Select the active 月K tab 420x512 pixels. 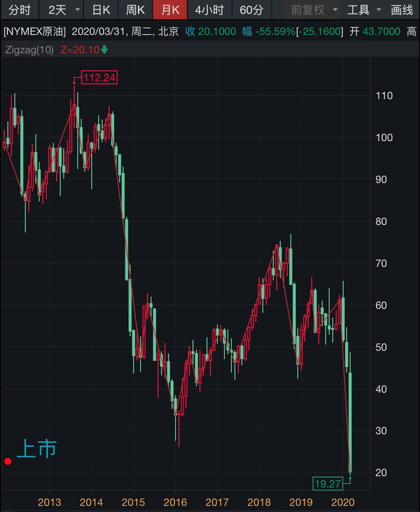pyautogui.click(x=170, y=10)
